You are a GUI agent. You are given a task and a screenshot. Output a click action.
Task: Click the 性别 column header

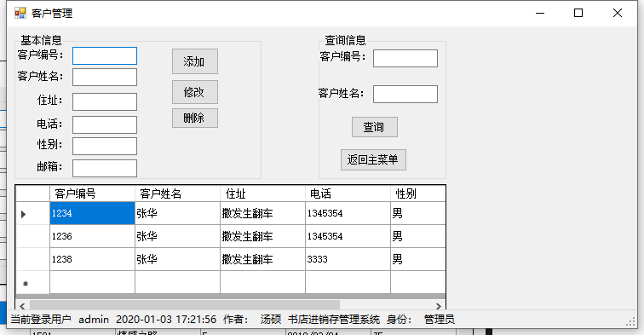pyautogui.click(x=417, y=193)
